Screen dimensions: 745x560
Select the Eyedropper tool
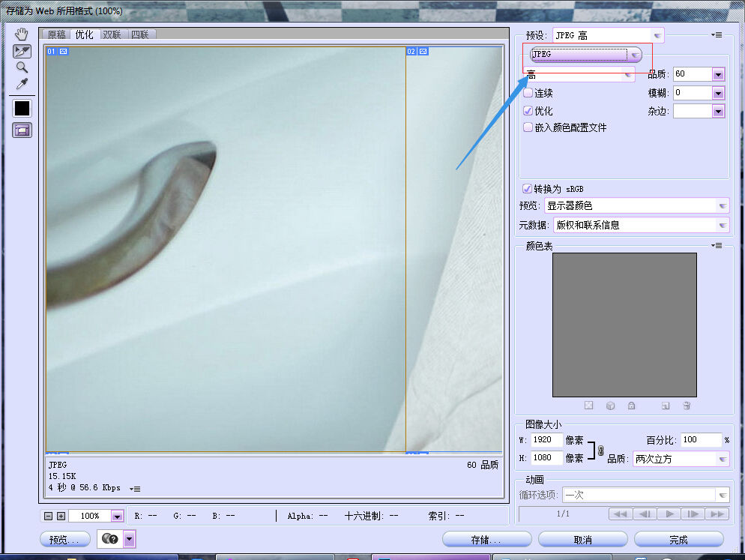click(22, 84)
